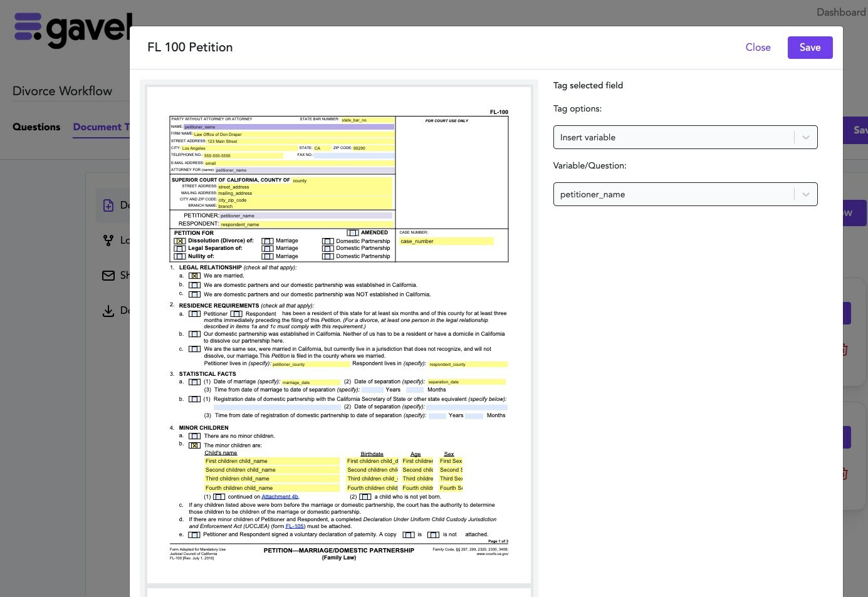Select the state_bar_no field
The width and height of the screenshot is (868, 597).
(367, 120)
